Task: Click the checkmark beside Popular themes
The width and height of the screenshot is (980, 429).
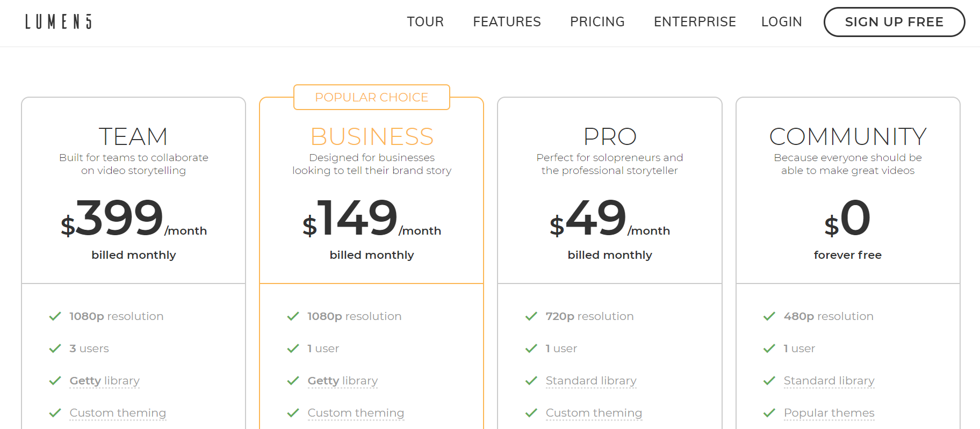Action: [x=769, y=413]
